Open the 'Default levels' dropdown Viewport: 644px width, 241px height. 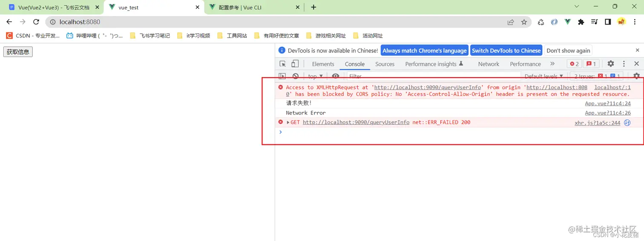pos(544,76)
